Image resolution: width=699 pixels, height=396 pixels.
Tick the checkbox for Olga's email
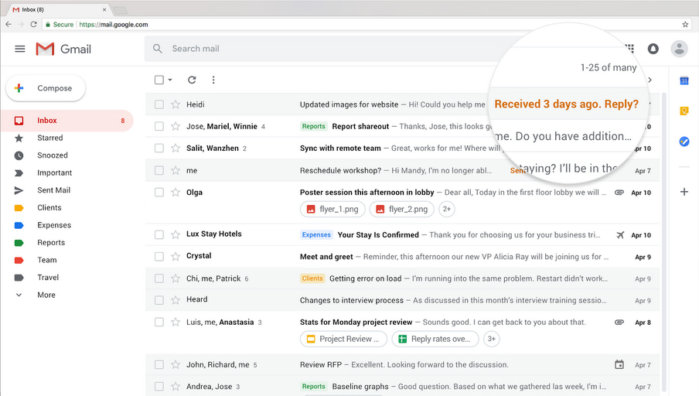click(159, 192)
